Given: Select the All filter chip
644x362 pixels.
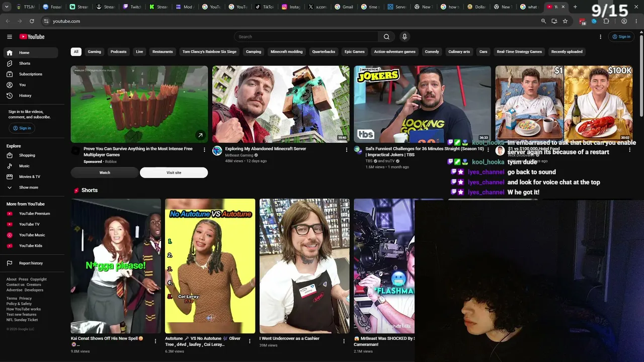Looking at the screenshot, I should (x=76, y=52).
